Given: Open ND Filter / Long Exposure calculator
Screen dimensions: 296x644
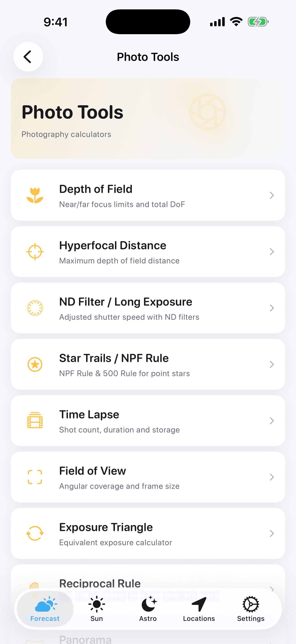Looking at the screenshot, I should click(x=148, y=308).
